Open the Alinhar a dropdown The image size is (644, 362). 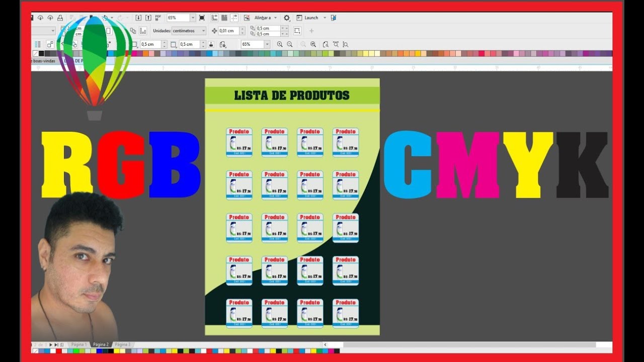point(275,18)
